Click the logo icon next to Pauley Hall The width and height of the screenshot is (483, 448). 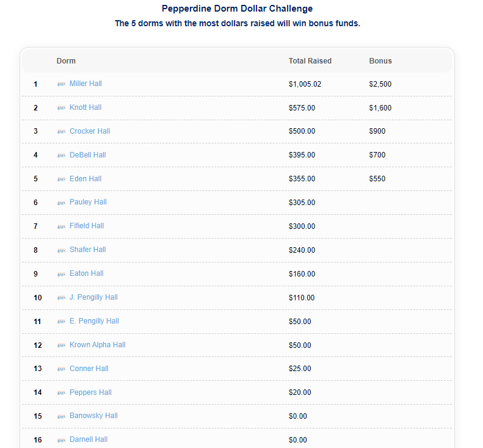click(61, 203)
